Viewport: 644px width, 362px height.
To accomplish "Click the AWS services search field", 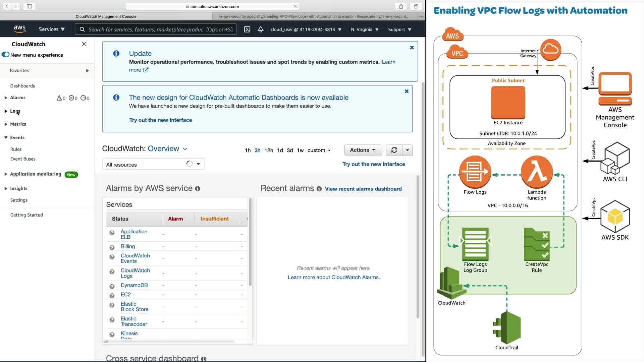I will pyautogui.click(x=156, y=29).
